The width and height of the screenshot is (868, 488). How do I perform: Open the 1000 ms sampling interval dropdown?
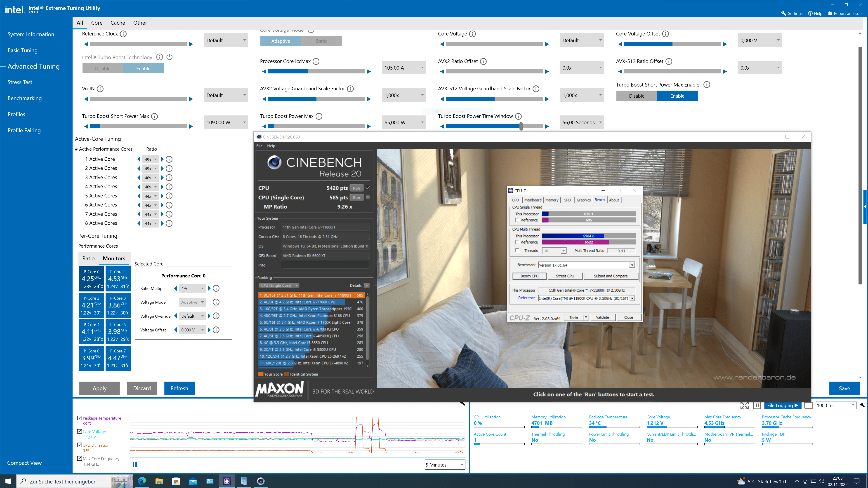click(836, 406)
